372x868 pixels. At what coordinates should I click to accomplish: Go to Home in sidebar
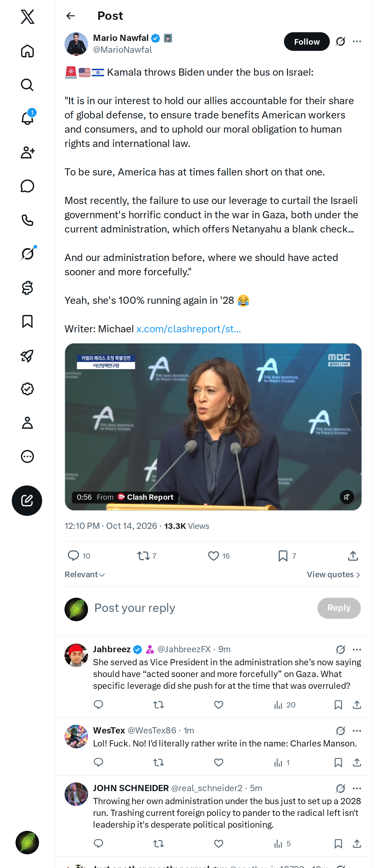click(x=27, y=51)
